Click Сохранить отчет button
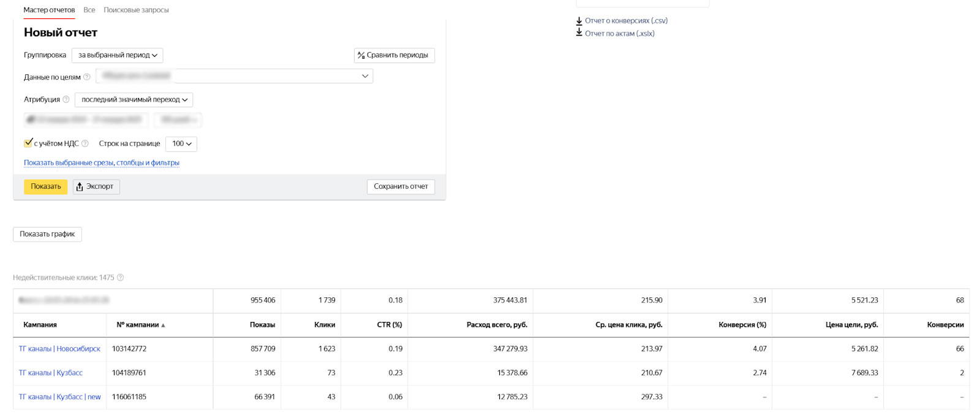980x420 pixels. [x=401, y=186]
